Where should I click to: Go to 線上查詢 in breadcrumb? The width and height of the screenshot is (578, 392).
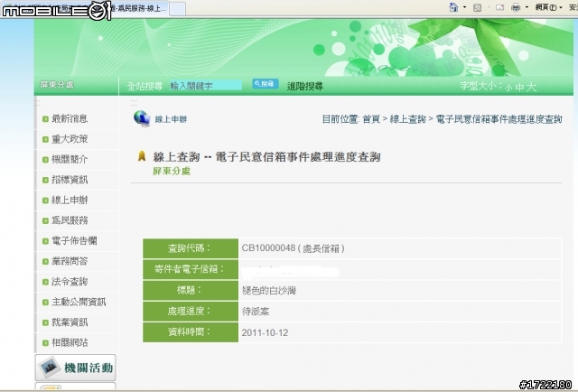click(407, 119)
